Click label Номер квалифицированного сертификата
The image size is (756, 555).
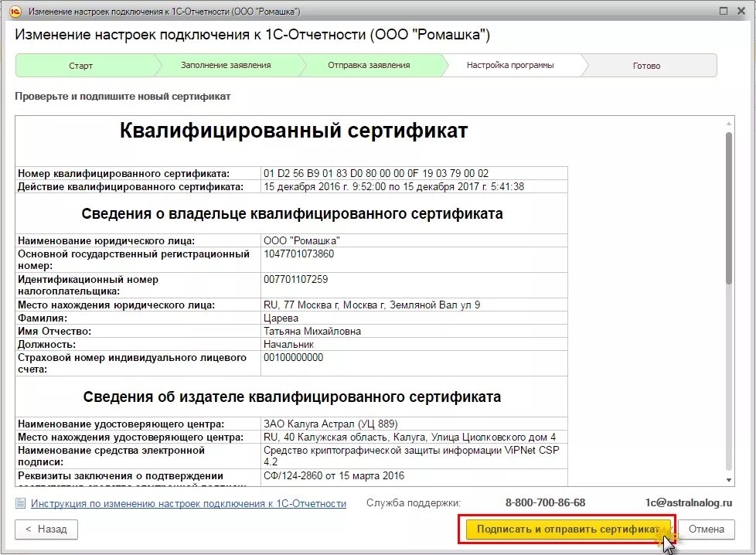124,174
